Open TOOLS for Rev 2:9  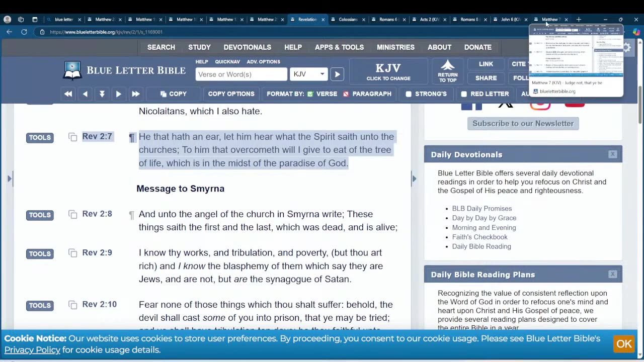[x=40, y=253]
